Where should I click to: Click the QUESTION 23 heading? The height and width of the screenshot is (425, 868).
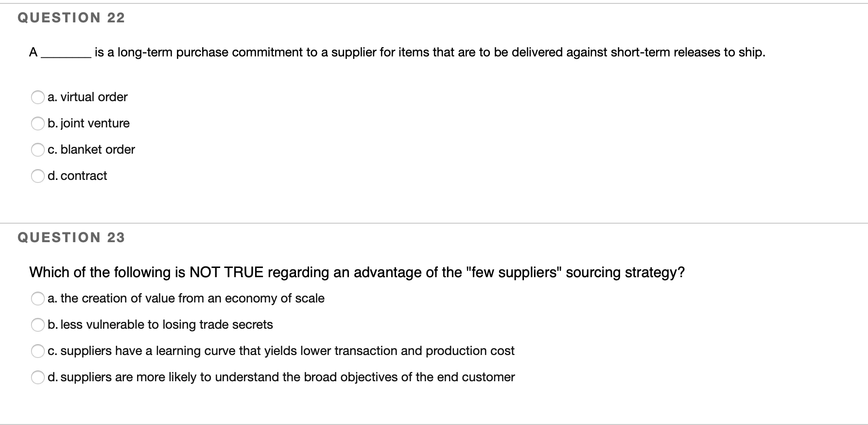click(x=71, y=237)
